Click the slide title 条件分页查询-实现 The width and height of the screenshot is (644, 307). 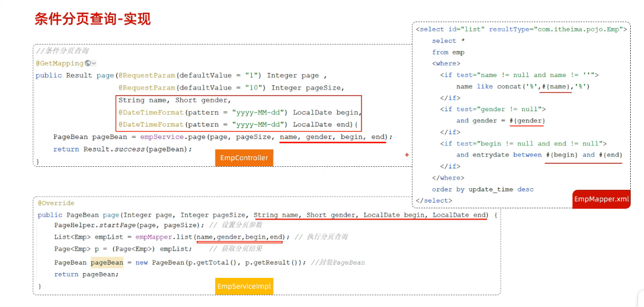click(92, 19)
